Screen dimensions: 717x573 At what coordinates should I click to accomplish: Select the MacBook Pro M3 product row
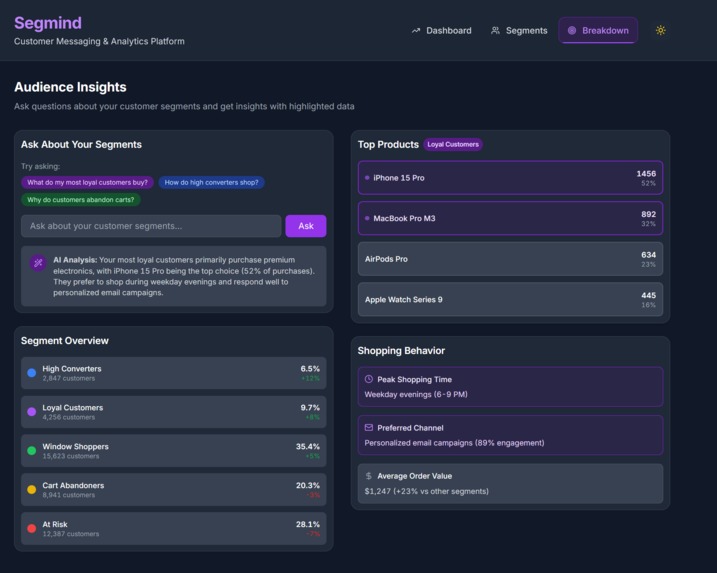click(510, 218)
